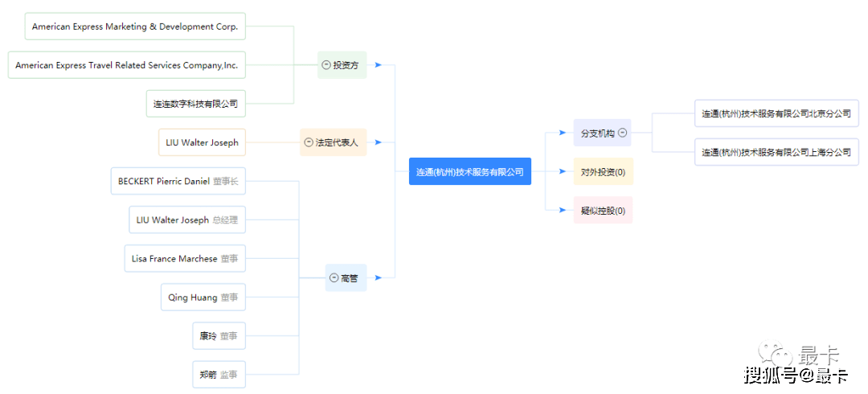Collapse the 投资方 branch minus icon
The height and width of the screenshot is (394, 868).
[x=326, y=65]
